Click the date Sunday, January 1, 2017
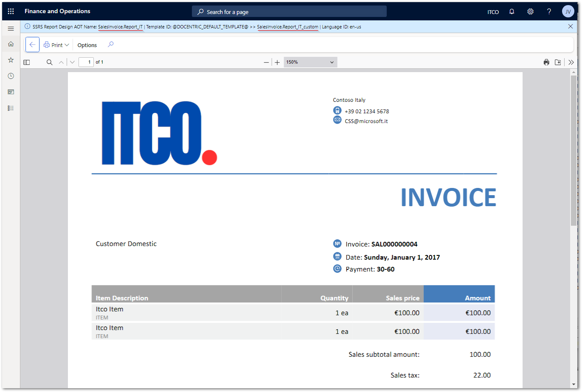This screenshot has height=392, width=582. click(402, 257)
